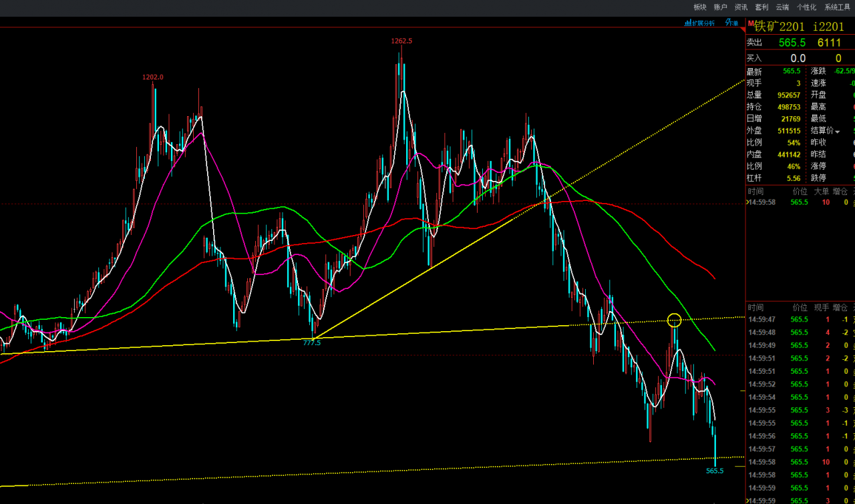The height and width of the screenshot is (504, 855).
Task: Select the 14:59:48 tick row
Action: 800,332
